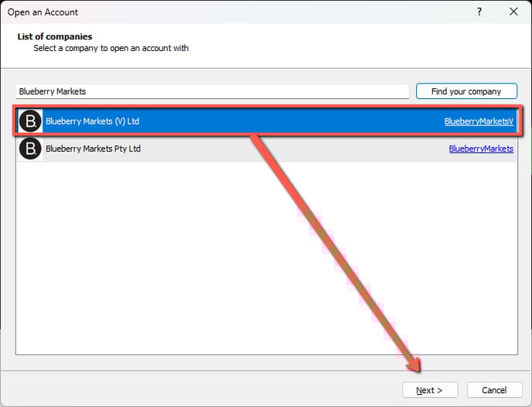Focus the company search field containing Blueberry Markets

pyautogui.click(x=213, y=91)
